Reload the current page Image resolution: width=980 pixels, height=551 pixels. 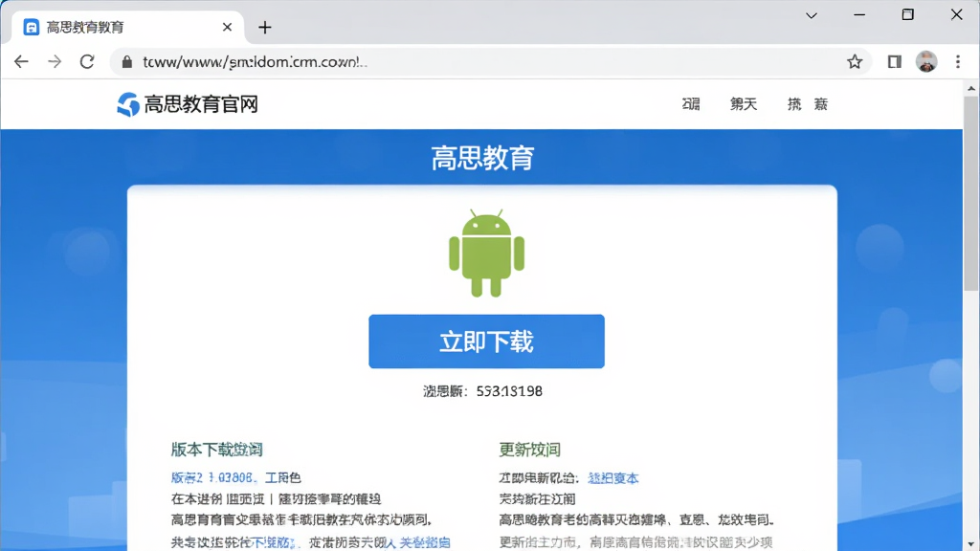[87, 61]
